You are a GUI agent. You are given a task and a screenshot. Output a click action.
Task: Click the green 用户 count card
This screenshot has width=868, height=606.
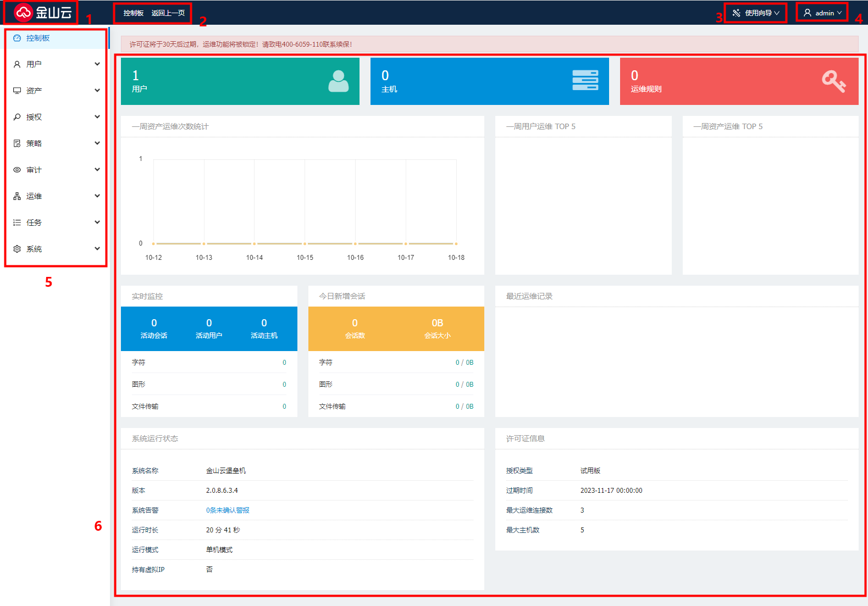click(x=240, y=81)
